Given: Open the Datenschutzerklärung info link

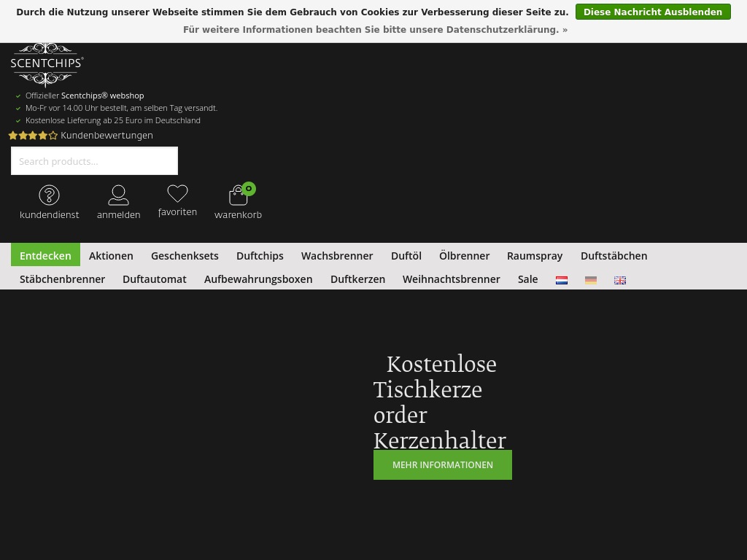Looking at the screenshot, I should (375, 30).
